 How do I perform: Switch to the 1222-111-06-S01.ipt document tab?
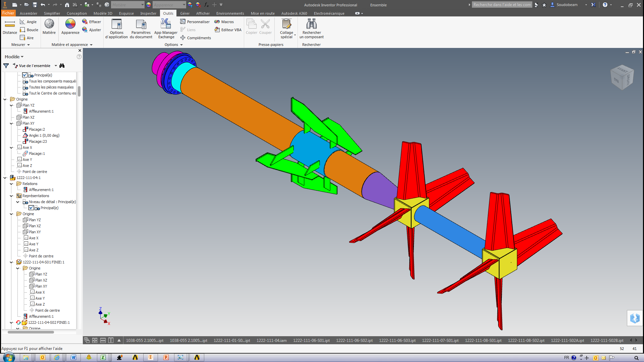click(312, 340)
